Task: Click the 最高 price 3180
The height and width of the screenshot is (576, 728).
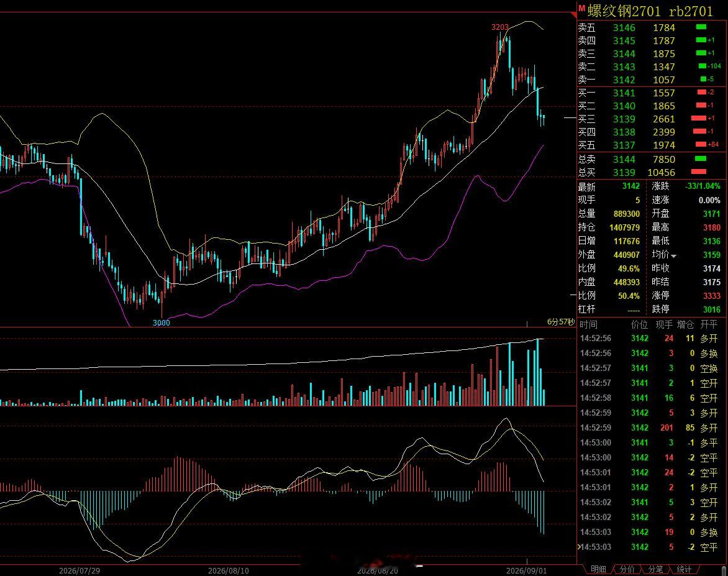Action: 712,227
